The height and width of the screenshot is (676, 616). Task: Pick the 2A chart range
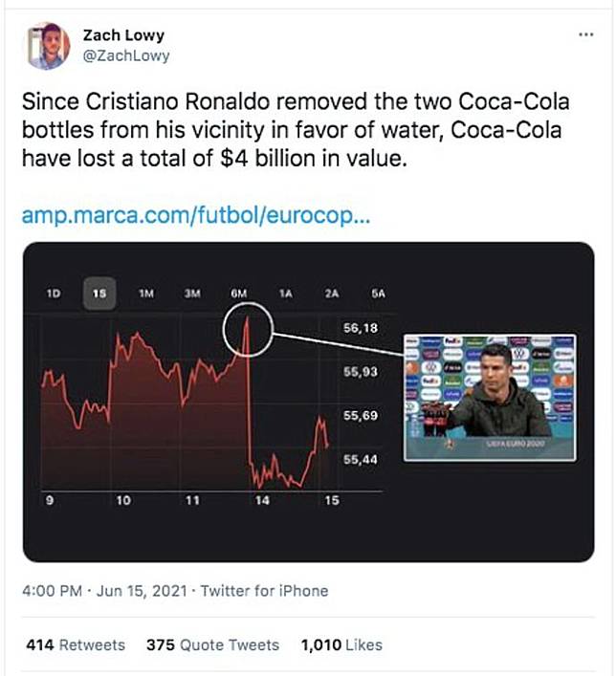(332, 294)
